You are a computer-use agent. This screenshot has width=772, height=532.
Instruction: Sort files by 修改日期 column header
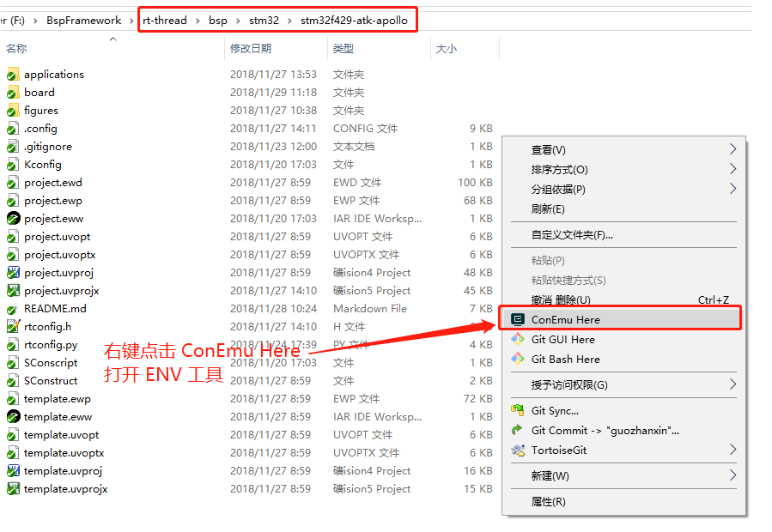pyautogui.click(x=251, y=49)
